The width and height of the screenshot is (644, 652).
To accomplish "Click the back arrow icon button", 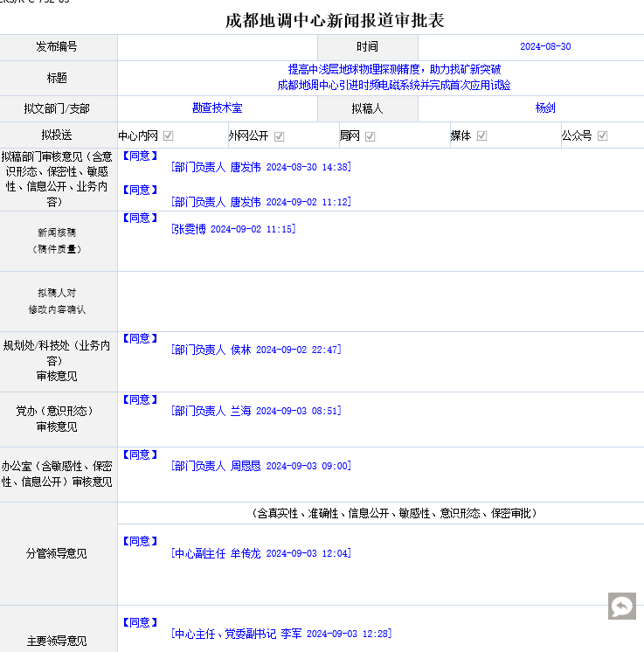I will (621, 606).
